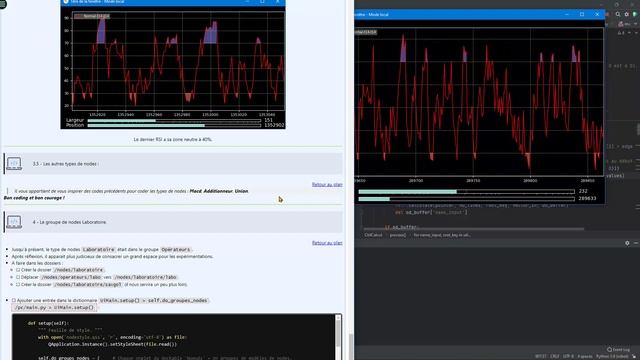Open the '4 spaces' indent selector
This screenshot has height=360, width=640.
pos(584,356)
